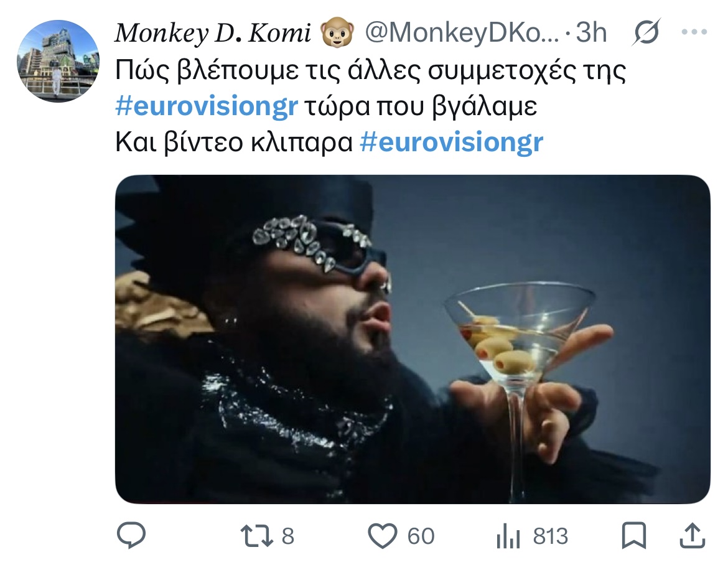Click the monkey emoji beside the name

[336, 34]
